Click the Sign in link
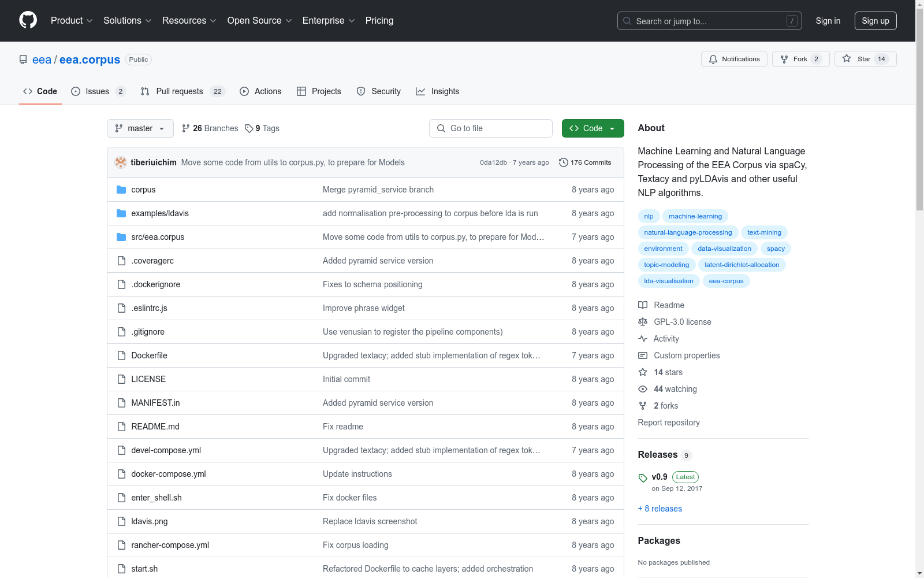 [828, 21]
